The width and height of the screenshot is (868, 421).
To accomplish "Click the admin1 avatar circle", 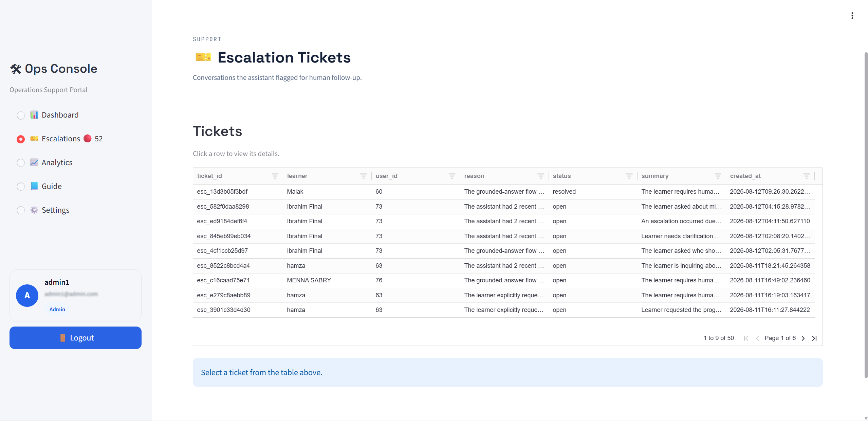I will pyautogui.click(x=27, y=296).
